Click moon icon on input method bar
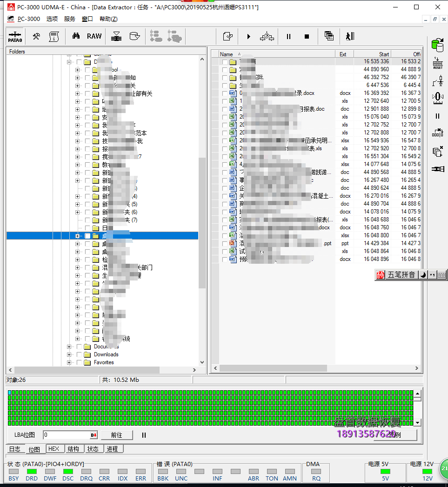 (423, 275)
